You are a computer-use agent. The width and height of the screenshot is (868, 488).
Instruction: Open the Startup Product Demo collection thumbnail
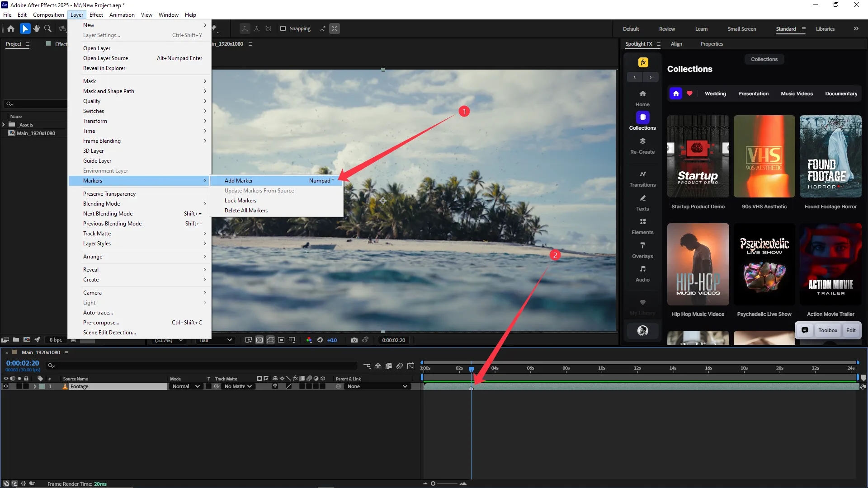point(698,156)
